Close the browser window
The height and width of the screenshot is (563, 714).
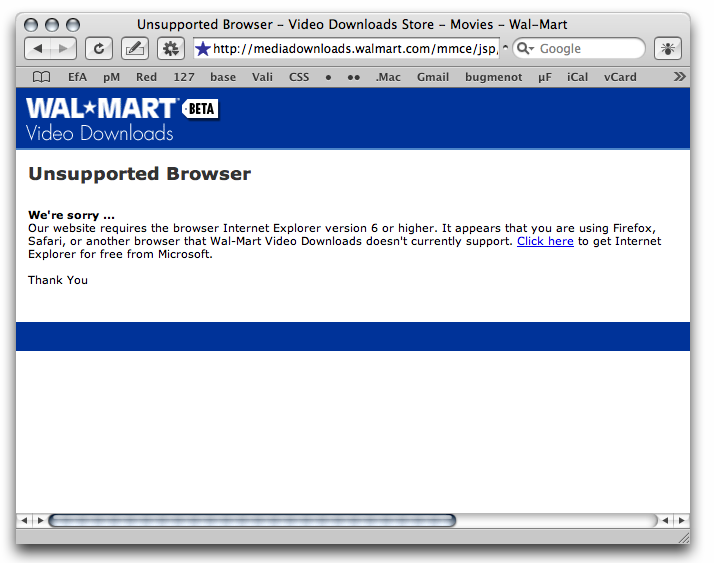pos(31,25)
